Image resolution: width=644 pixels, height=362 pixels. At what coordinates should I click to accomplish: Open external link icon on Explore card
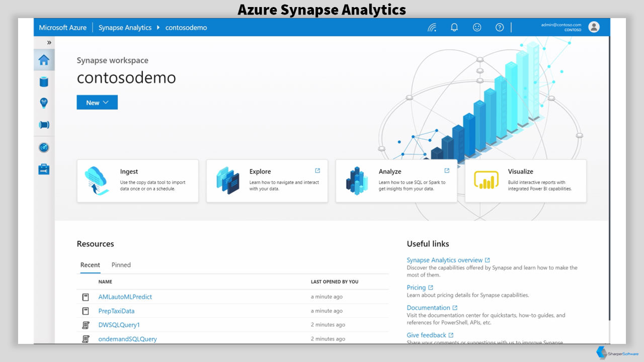[x=317, y=171]
